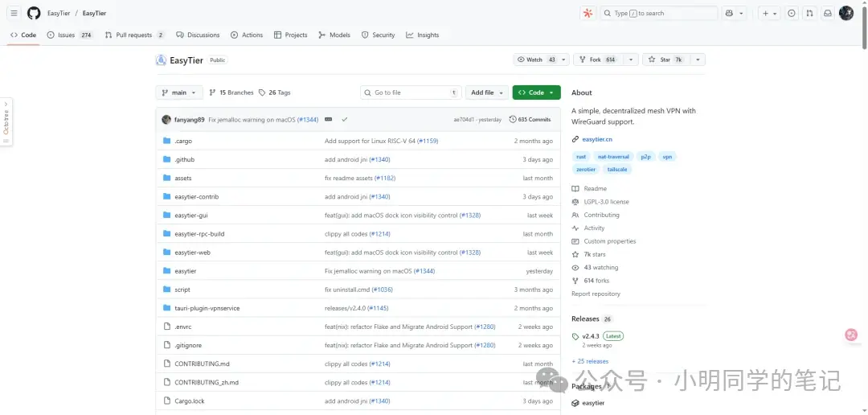868x415 pixels.
Task: Go to the GitHub home logo
Action: (34, 14)
